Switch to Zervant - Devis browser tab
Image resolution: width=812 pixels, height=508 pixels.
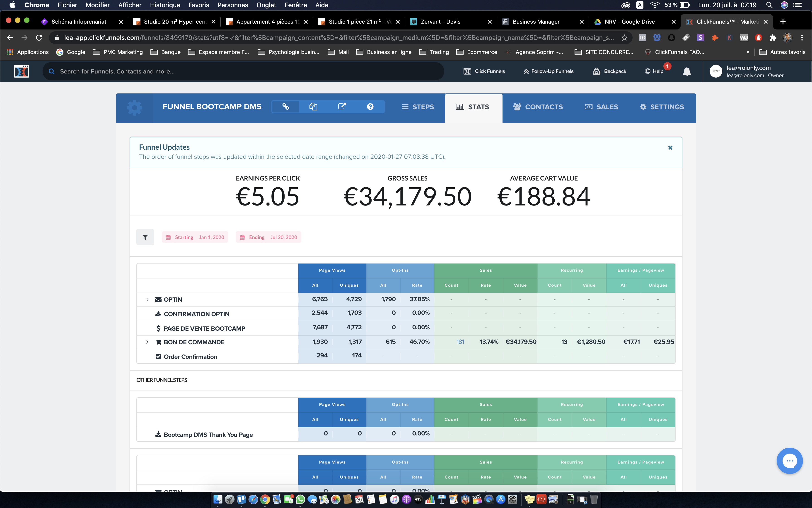point(451,22)
